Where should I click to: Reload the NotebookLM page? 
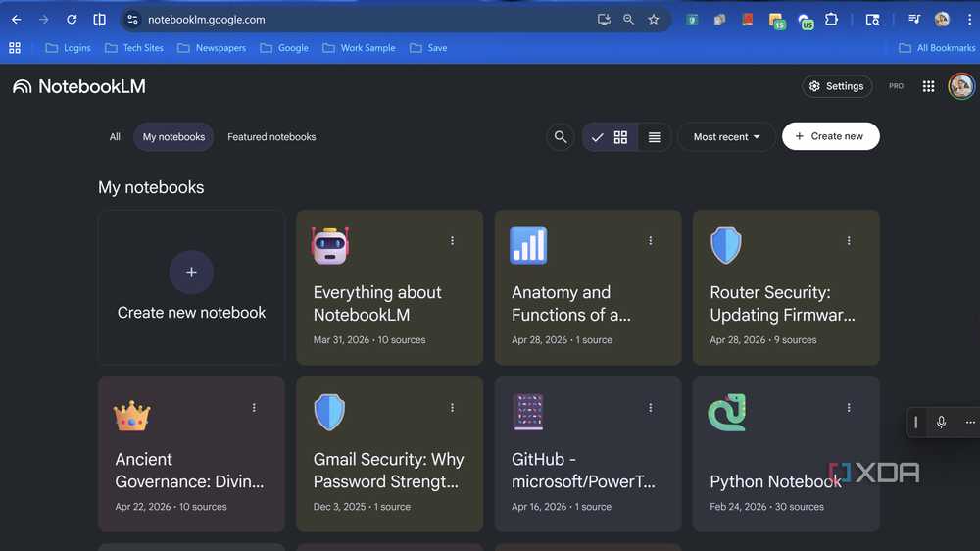(x=72, y=20)
